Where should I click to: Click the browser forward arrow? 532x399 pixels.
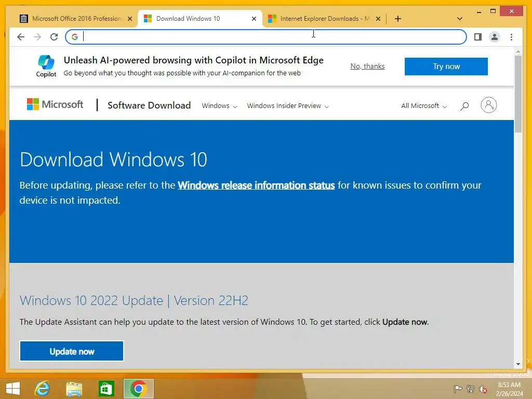(37, 37)
